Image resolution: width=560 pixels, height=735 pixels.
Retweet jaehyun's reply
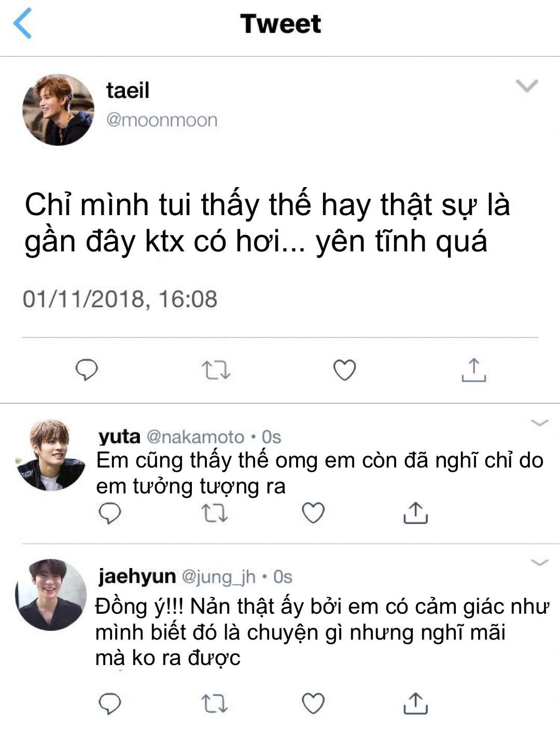[214, 703]
